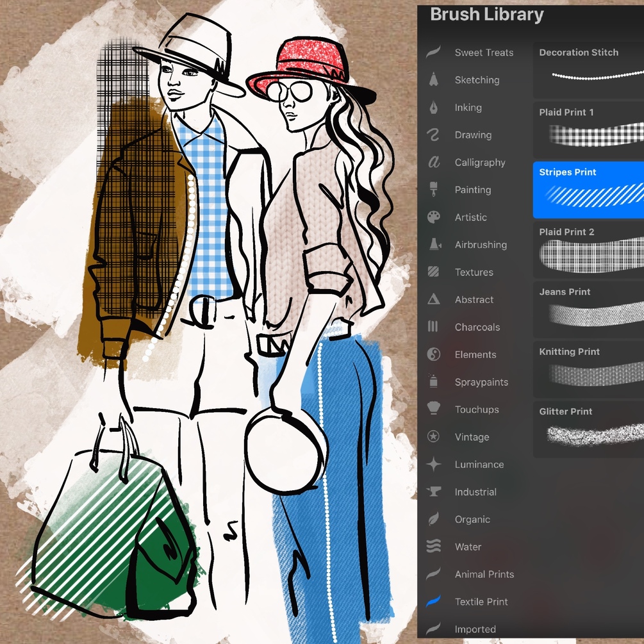Click the Inking pen nib icon
The image size is (644, 644).
click(x=433, y=107)
